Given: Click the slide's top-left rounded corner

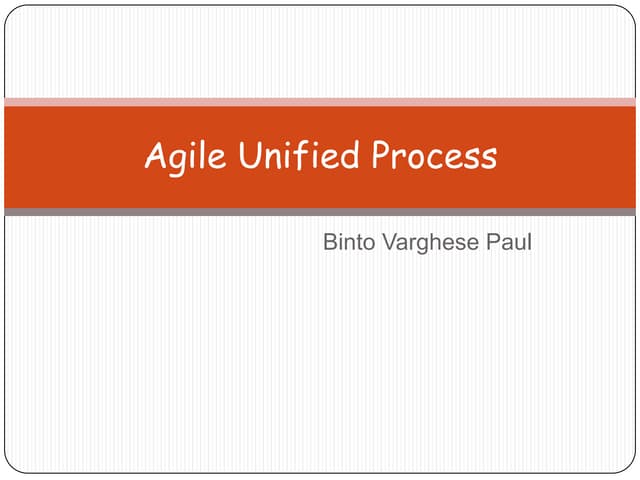Looking at the screenshot, I should coord(10,11).
